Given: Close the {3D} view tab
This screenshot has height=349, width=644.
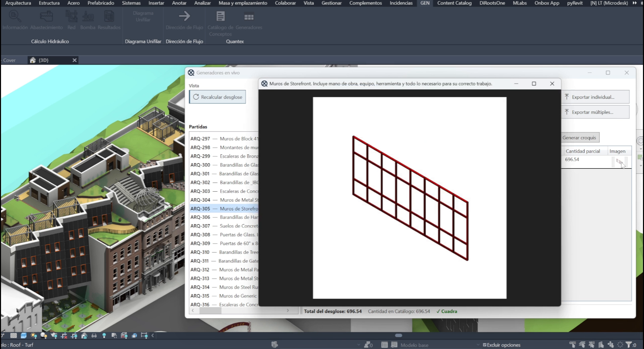Looking at the screenshot, I should pyautogui.click(x=74, y=60).
